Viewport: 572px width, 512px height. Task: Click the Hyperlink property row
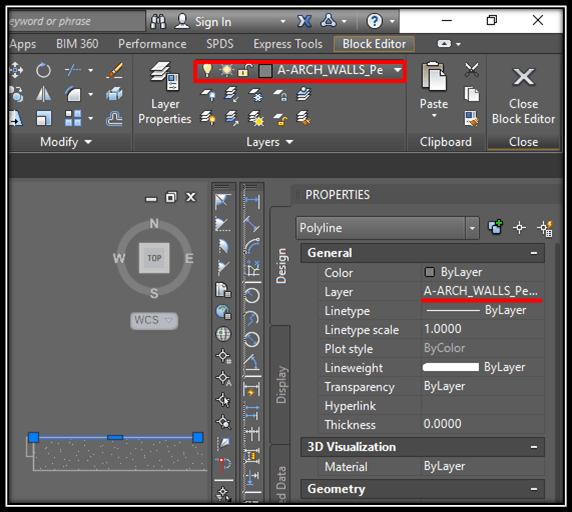tap(431, 406)
